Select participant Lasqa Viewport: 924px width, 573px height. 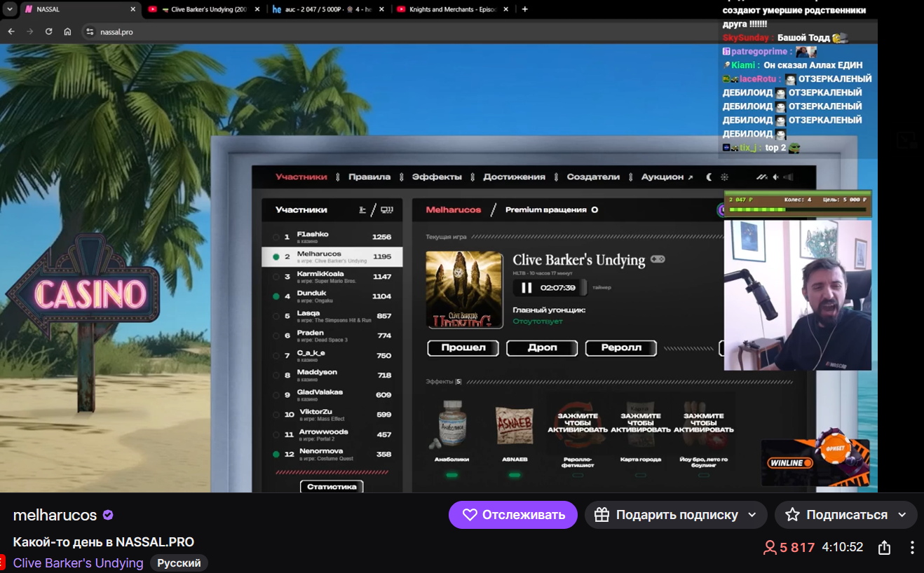pyautogui.click(x=332, y=316)
